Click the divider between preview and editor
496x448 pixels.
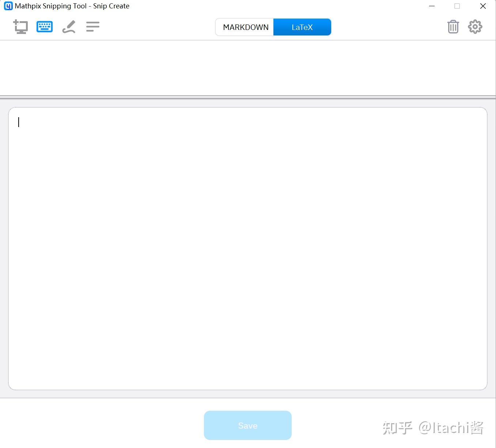coord(248,96)
